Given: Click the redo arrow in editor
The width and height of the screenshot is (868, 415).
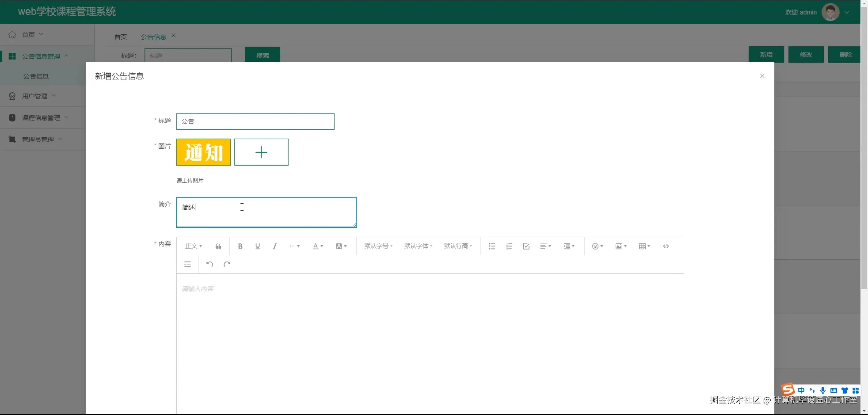Looking at the screenshot, I should [x=227, y=264].
